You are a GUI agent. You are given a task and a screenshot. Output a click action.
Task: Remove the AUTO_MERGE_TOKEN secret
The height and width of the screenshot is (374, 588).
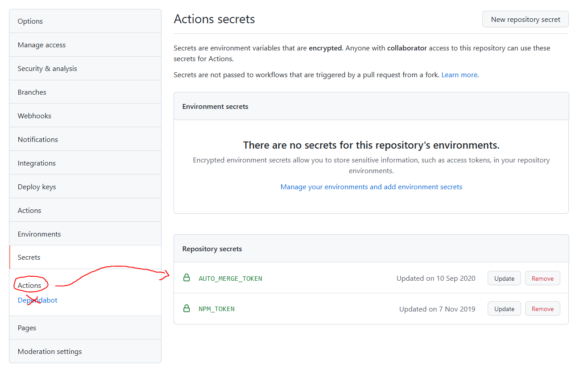point(542,278)
